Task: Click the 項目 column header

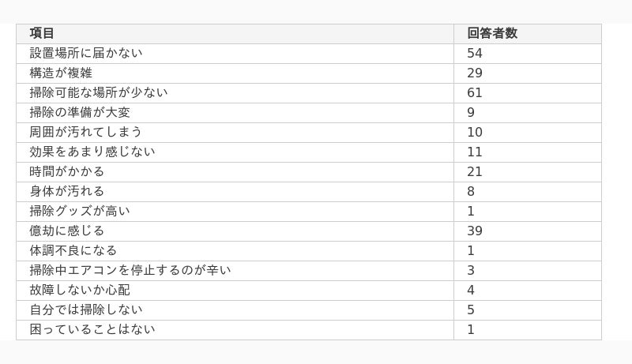Action: tap(235, 33)
